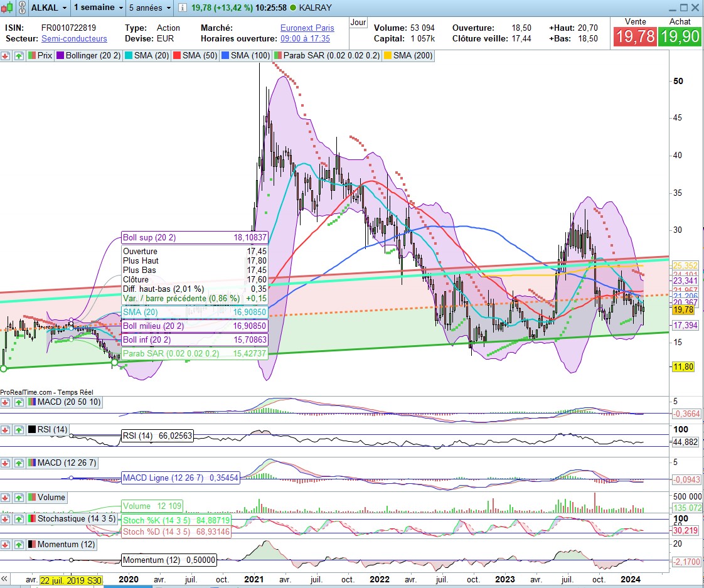Image resolution: width=704 pixels, height=588 pixels.
Task: Open SMA (50) indicator settings
Action: (x=196, y=56)
